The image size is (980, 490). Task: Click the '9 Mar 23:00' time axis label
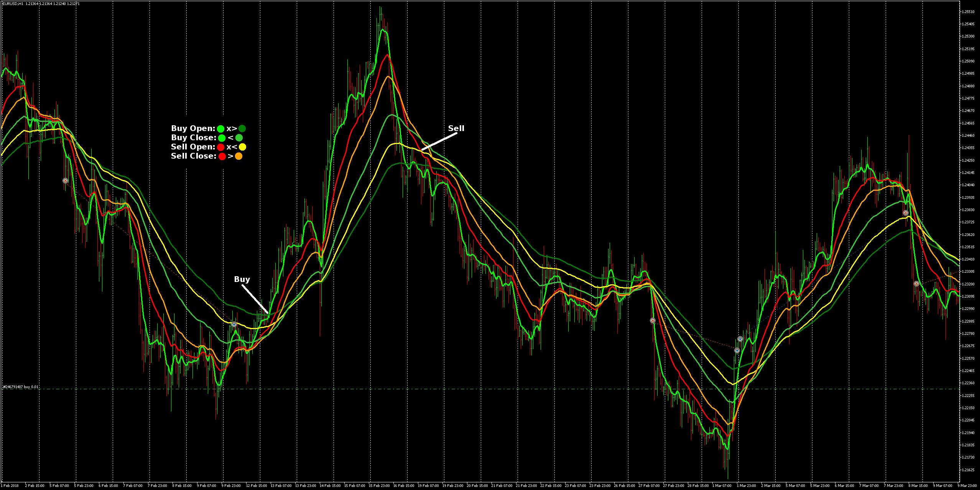[x=967, y=486]
